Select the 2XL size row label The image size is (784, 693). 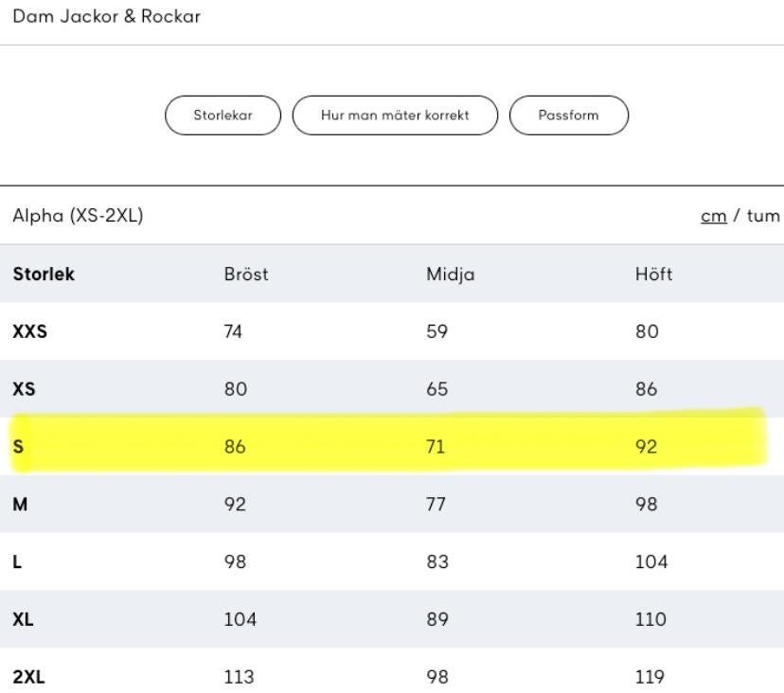coord(27,678)
